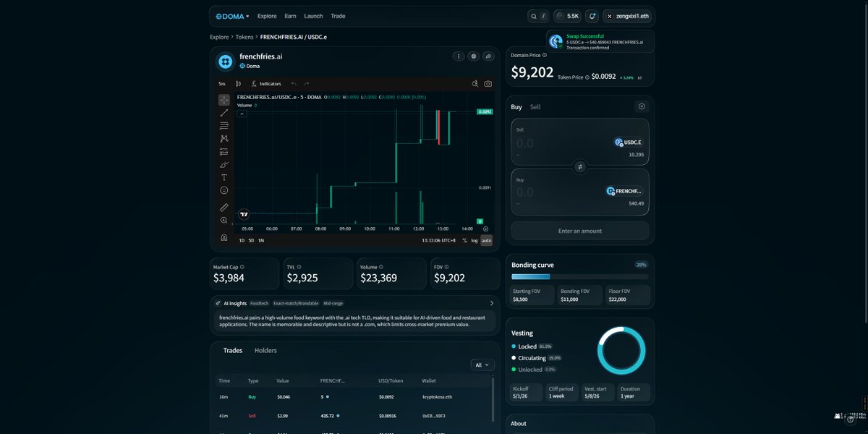Open swap settings gear icon
Image resolution: width=868 pixels, height=434 pixels.
pos(641,106)
